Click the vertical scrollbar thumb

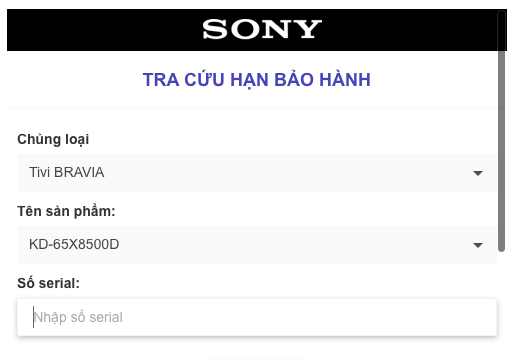[501, 132]
